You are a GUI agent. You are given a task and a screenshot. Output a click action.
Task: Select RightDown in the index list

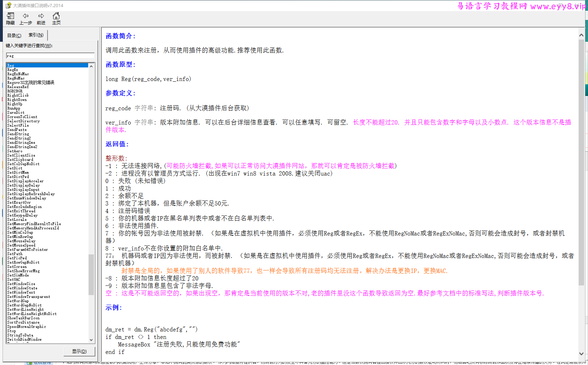17,100
